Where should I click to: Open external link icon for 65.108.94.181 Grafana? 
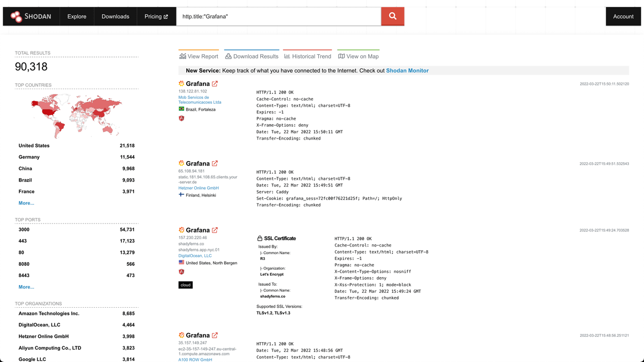tap(215, 163)
